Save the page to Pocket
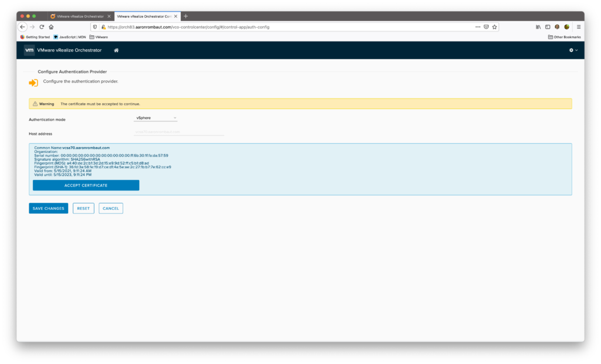Screen dimensions: 601x364 click(486, 27)
